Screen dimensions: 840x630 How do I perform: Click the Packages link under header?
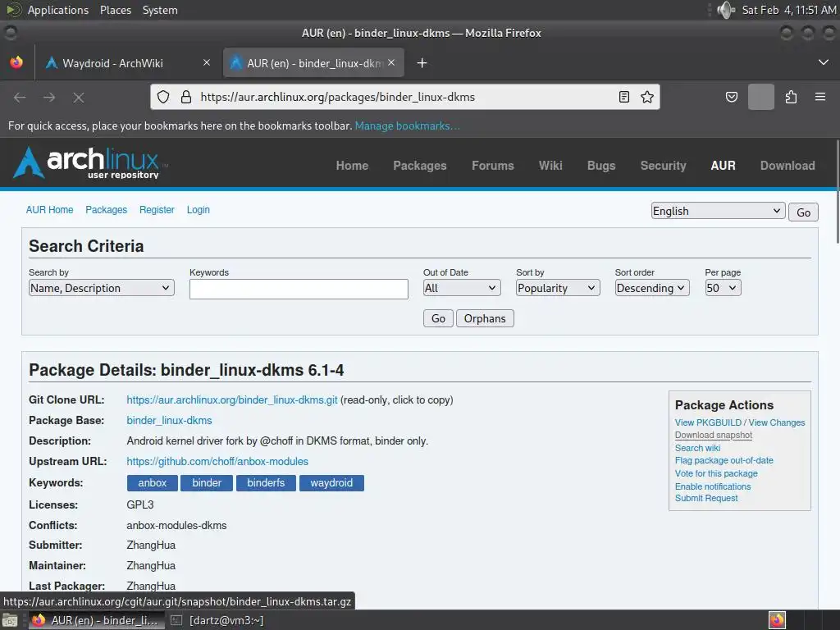click(x=106, y=209)
